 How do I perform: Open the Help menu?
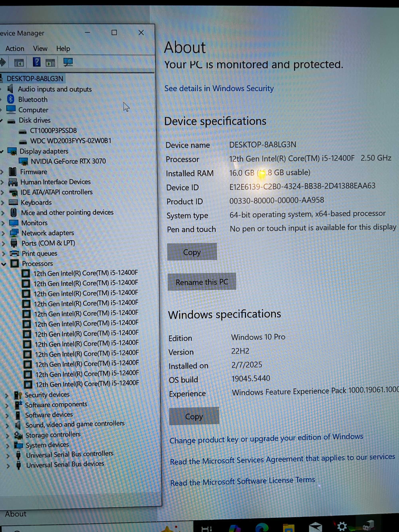click(63, 49)
